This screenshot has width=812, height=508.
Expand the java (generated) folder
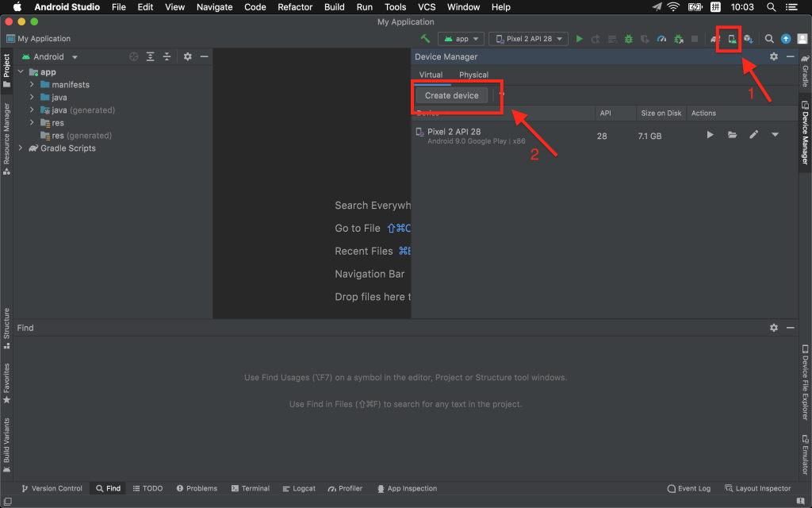(32, 110)
